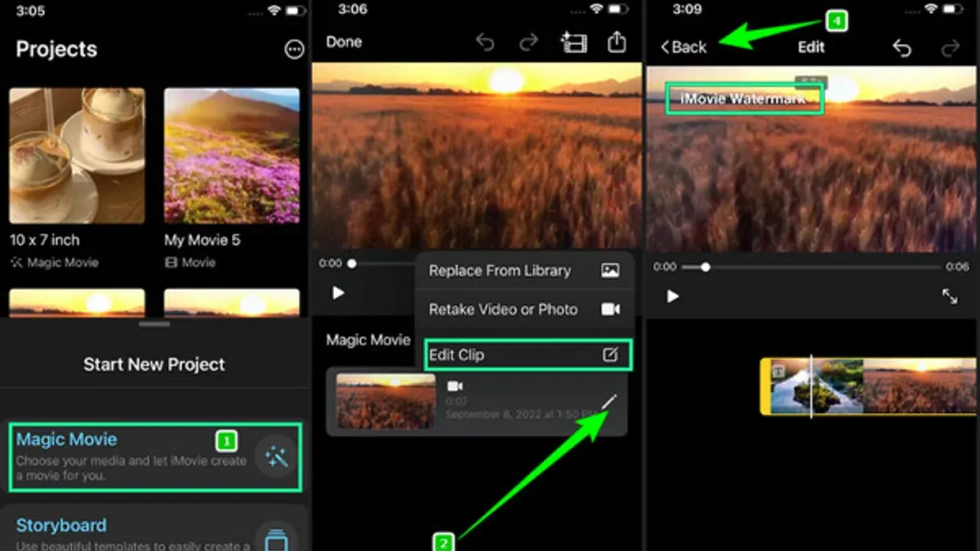Tap the Magic Movie wand icon
This screenshot has height=551, width=980.
[x=277, y=457]
